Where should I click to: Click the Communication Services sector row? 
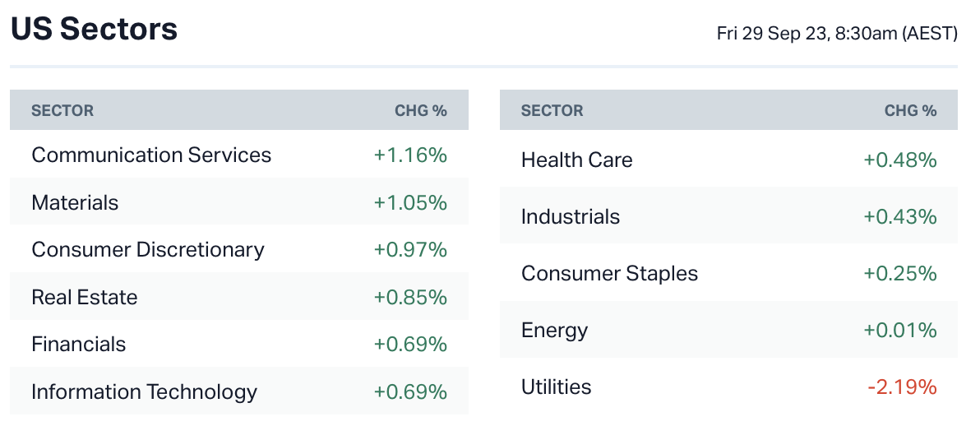(151, 155)
